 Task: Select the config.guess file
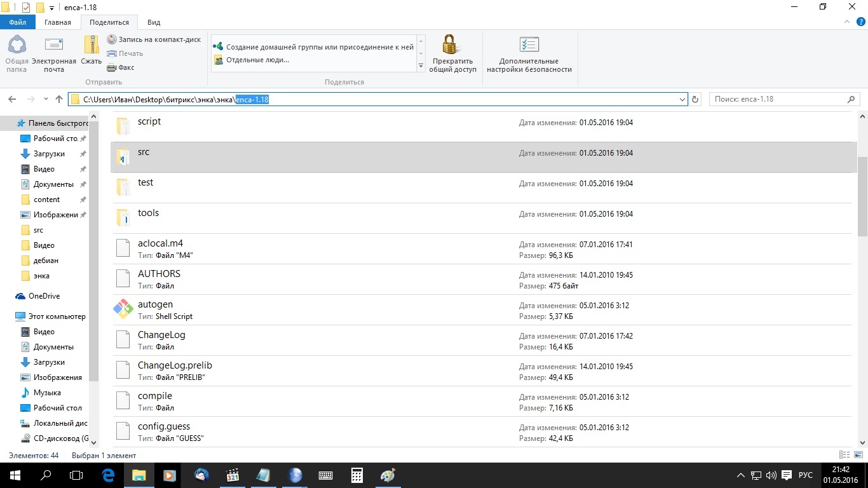tap(481, 431)
